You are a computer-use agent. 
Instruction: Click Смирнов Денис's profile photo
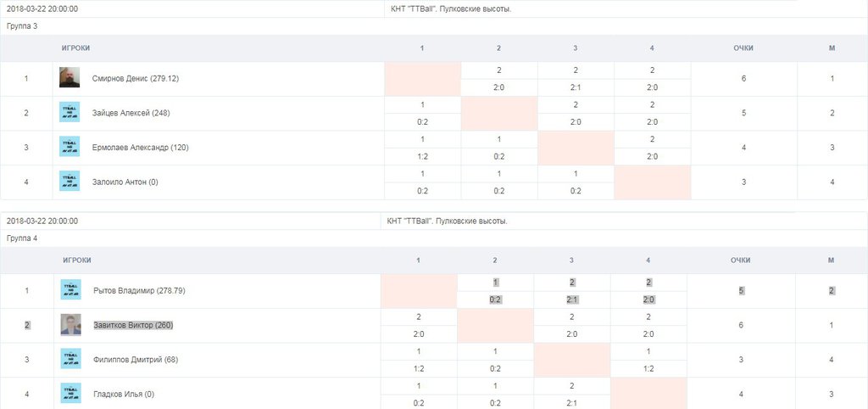point(70,78)
